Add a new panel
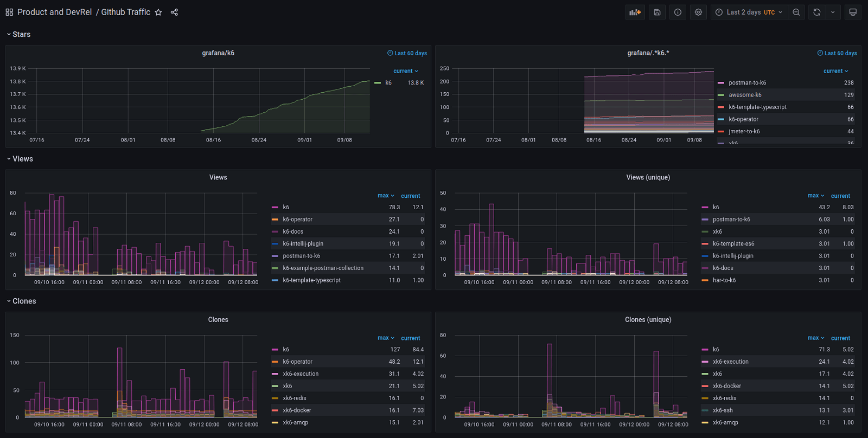Screen dimensions: 868x438 click(635, 12)
